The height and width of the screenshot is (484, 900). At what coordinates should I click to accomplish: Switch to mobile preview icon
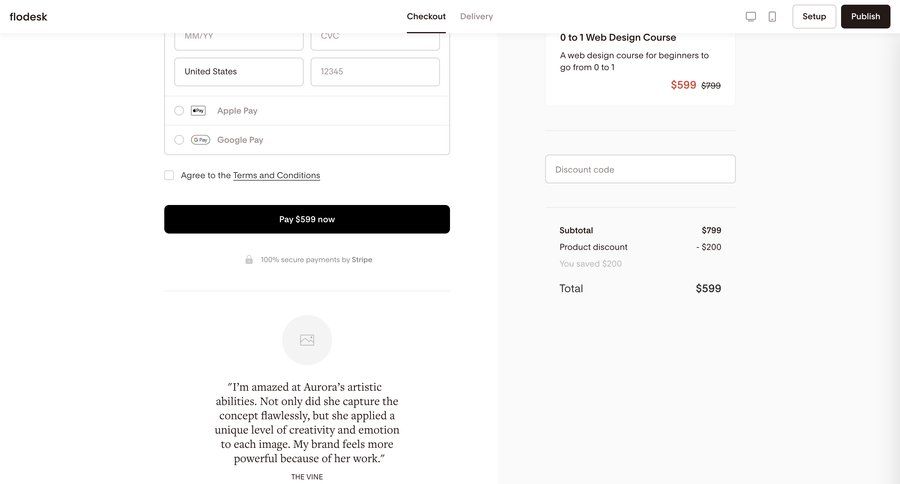[772, 16]
